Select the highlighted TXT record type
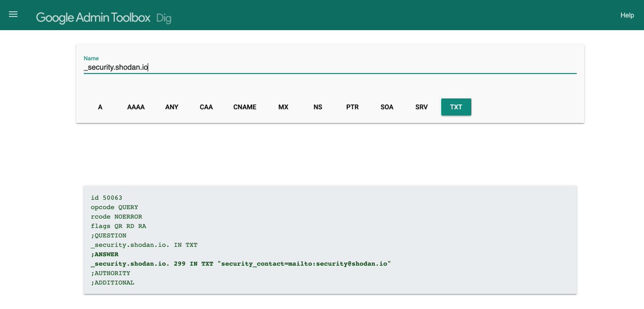 click(456, 107)
